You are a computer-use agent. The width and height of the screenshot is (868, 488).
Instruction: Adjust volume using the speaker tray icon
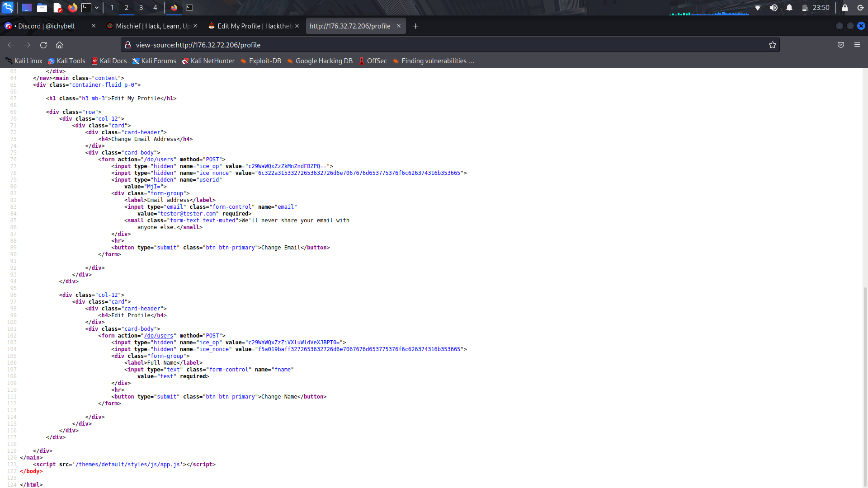[x=774, y=8]
